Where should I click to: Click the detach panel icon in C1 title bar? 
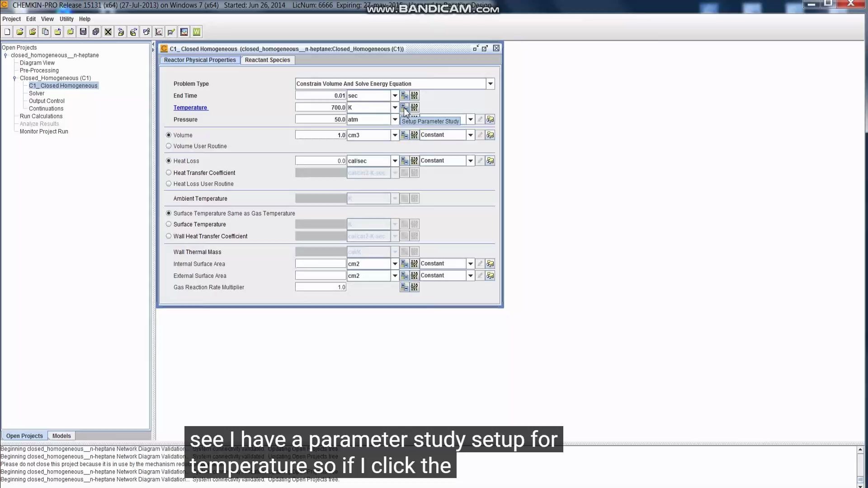pos(485,48)
